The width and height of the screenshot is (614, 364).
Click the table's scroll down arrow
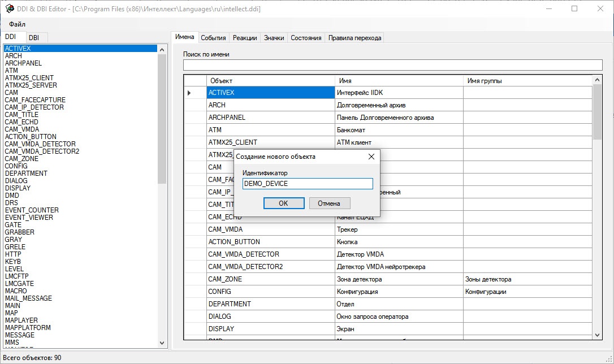(x=598, y=335)
